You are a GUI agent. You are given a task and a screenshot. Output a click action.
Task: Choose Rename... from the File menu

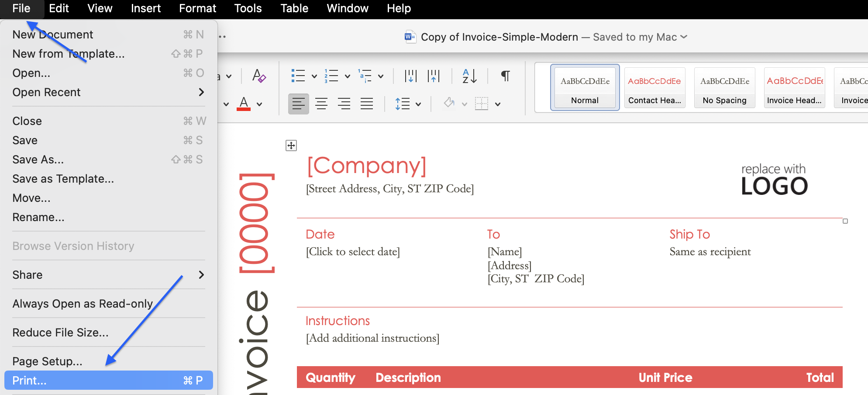109,217
